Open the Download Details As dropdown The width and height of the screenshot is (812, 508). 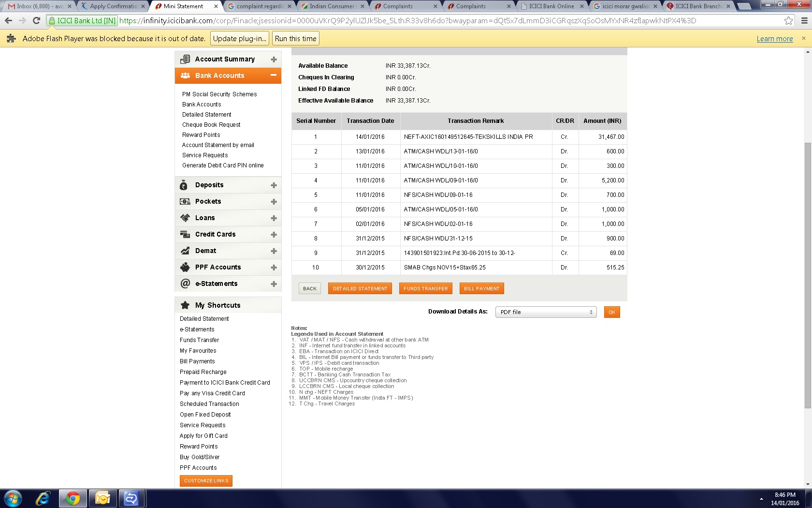tap(546, 312)
